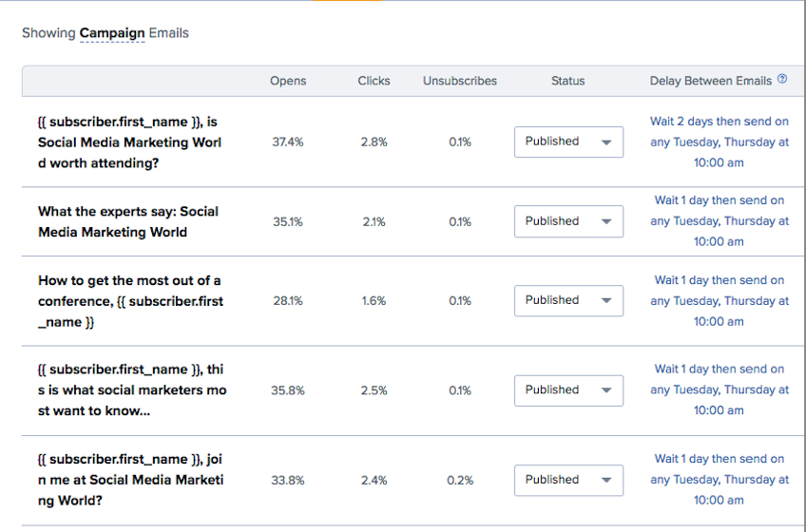Open 'is Social Media Marketing World worth attending?' email
The image size is (806, 532).
(x=130, y=142)
